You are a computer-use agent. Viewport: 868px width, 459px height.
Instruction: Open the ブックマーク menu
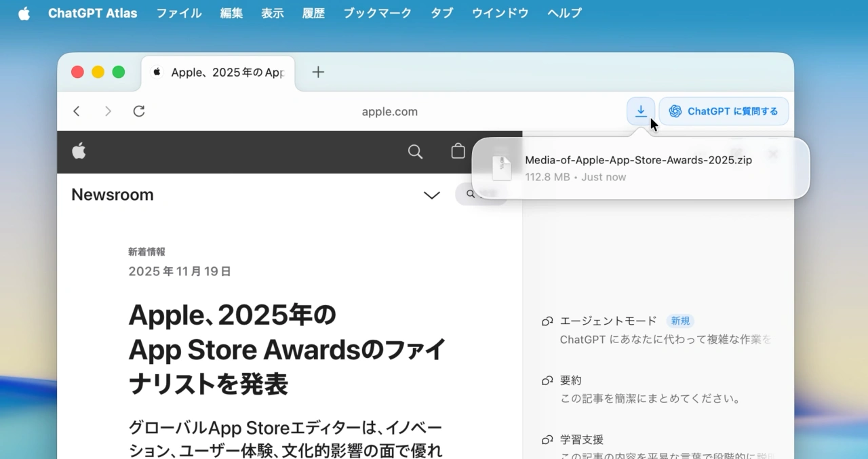tap(377, 13)
